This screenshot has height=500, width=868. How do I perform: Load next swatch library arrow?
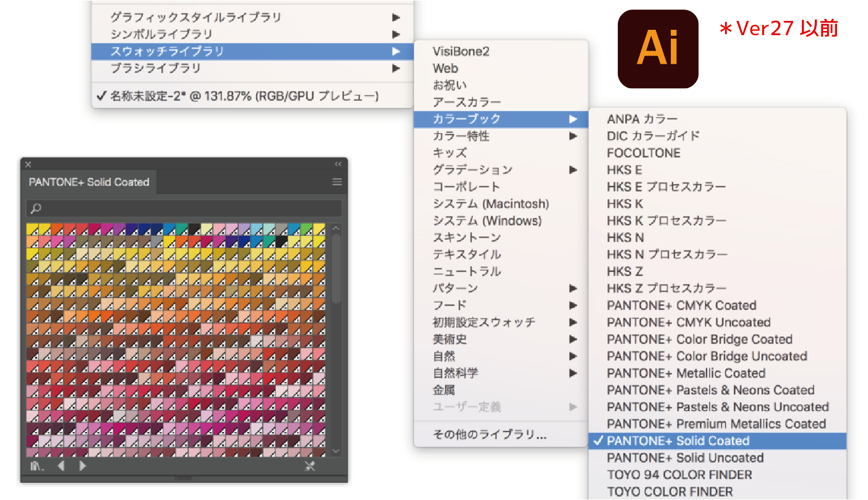tap(82, 466)
